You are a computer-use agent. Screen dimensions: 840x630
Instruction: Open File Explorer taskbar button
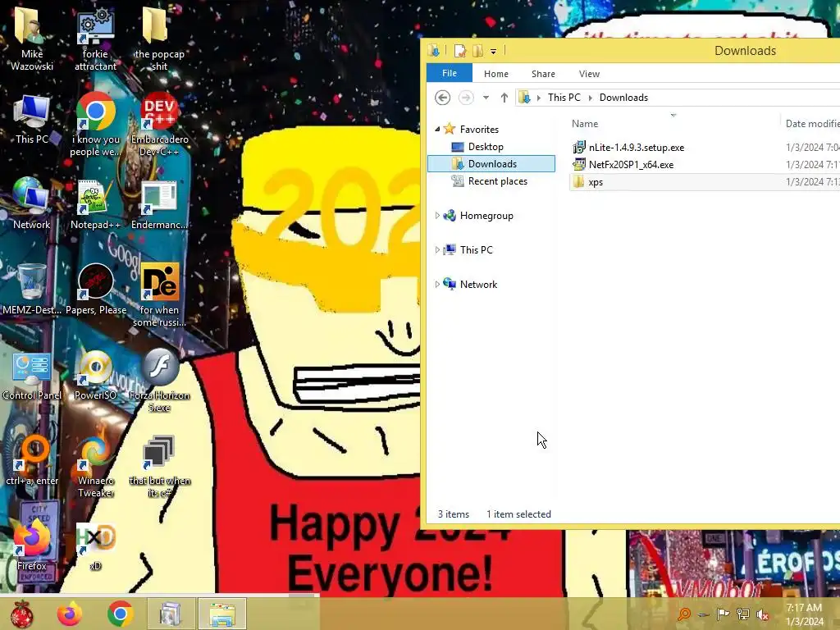point(222,614)
